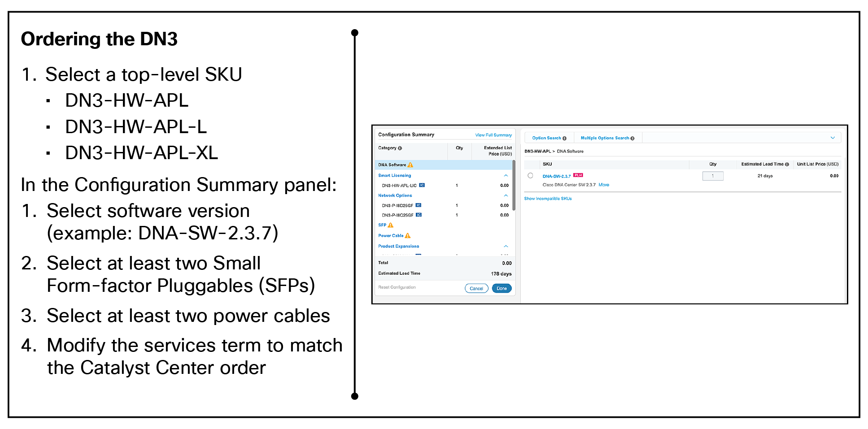The width and height of the screenshot is (868, 429).
Task: Select the DNA-SW-2.3.7 radio button
Action: point(531,176)
